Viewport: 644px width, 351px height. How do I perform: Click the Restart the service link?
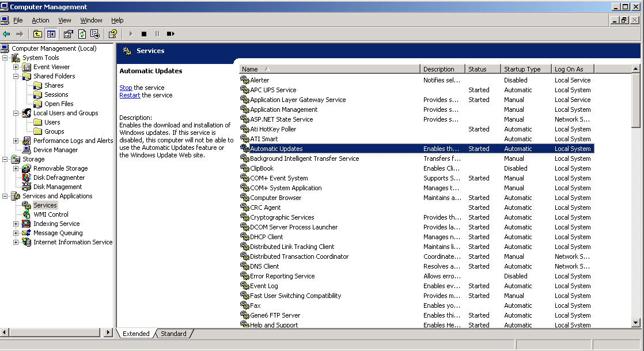pos(130,95)
